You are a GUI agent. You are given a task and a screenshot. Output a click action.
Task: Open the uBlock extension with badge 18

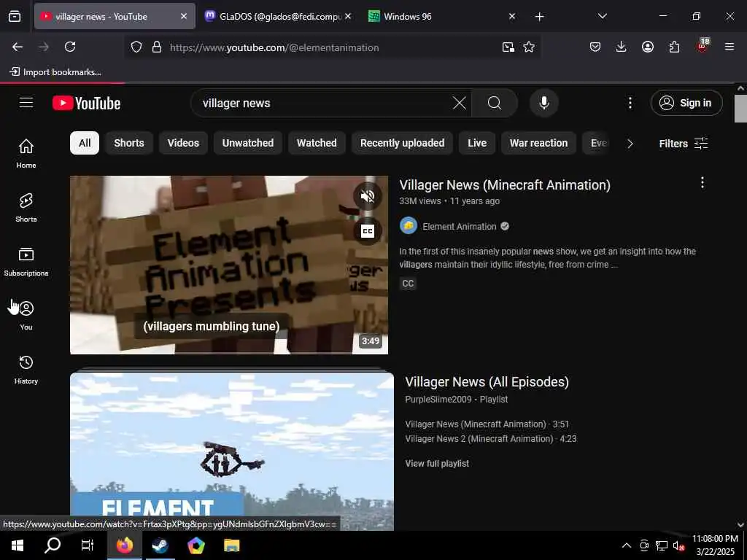coord(703,46)
